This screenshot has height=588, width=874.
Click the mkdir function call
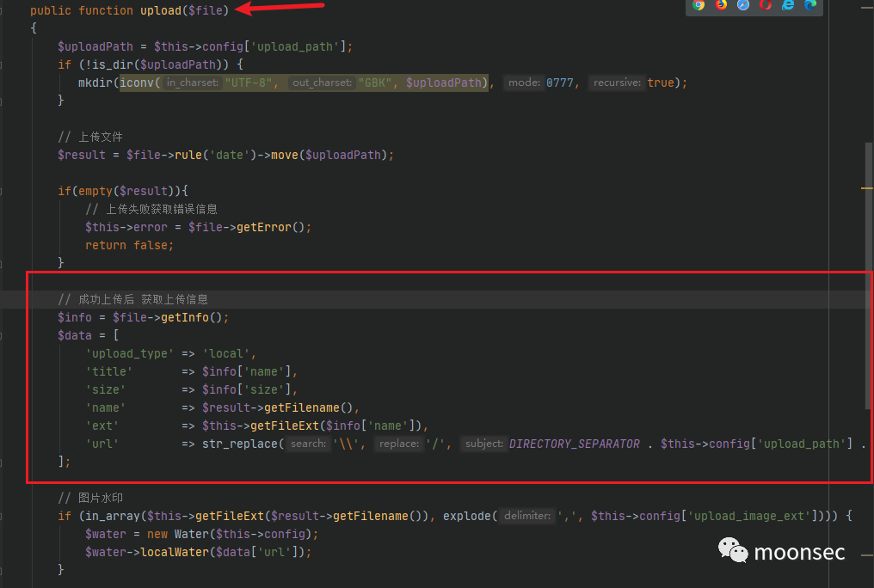tap(95, 83)
